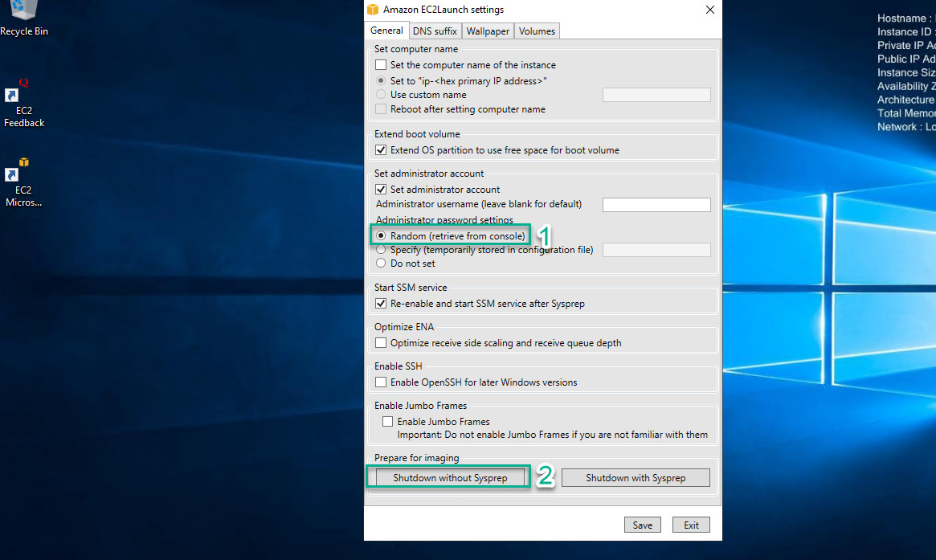
Task: Open the Recycle Bin desktop icon
Action: [x=24, y=18]
